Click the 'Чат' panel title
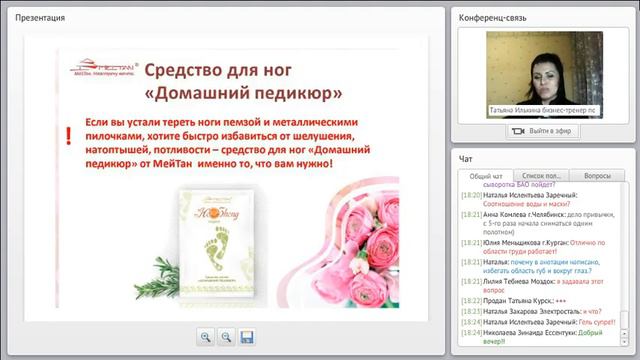640x360 pixels. [466, 159]
